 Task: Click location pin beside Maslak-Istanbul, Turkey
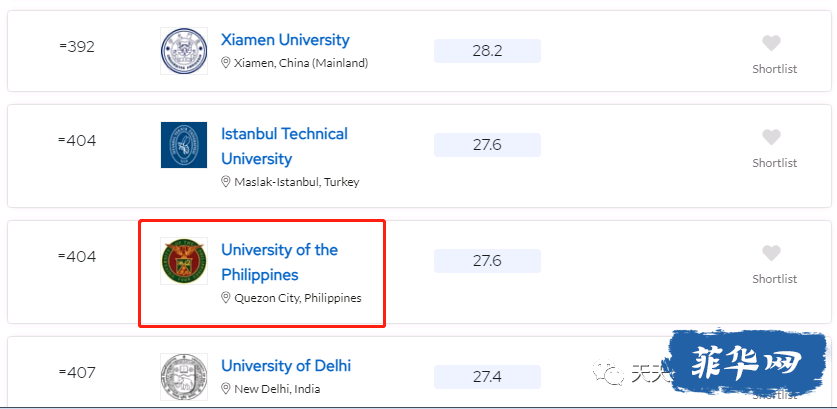(226, 182)
